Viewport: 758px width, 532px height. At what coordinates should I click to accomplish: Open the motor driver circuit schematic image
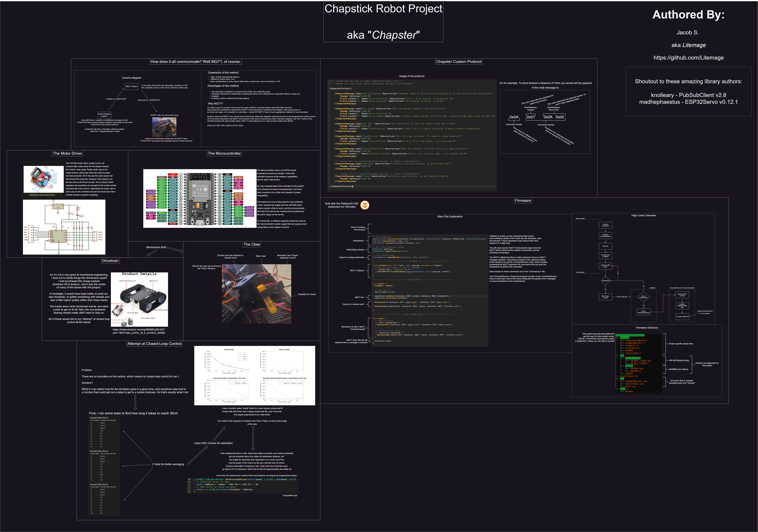[x=64, y=227]
